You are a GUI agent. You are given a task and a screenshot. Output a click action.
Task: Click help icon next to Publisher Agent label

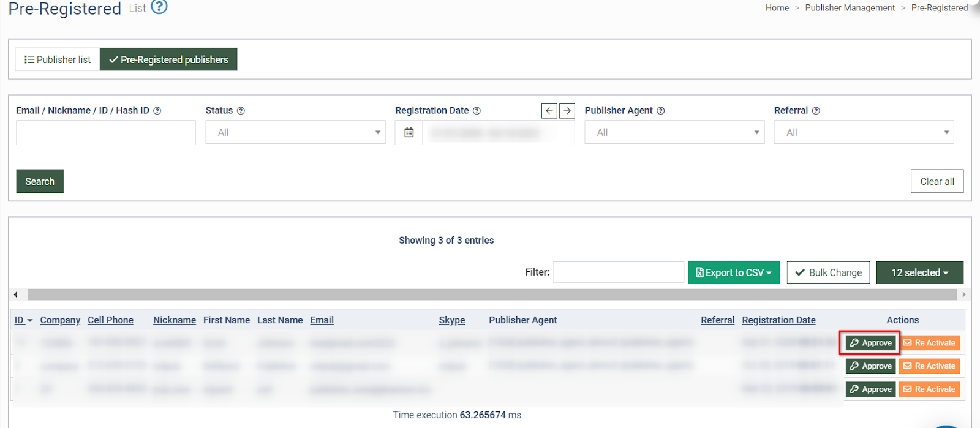tap(661, 111)
